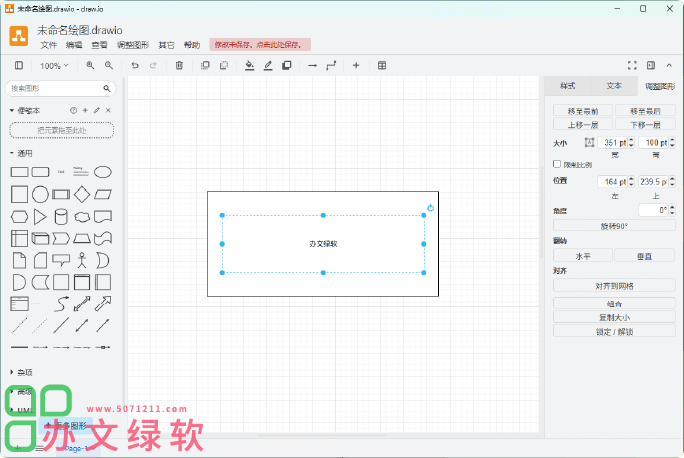Image resolution: width=684 pixels, height=458 pixels.
Task: Select the hexagon shape in general palette
Action: click(x=19, y=217)
